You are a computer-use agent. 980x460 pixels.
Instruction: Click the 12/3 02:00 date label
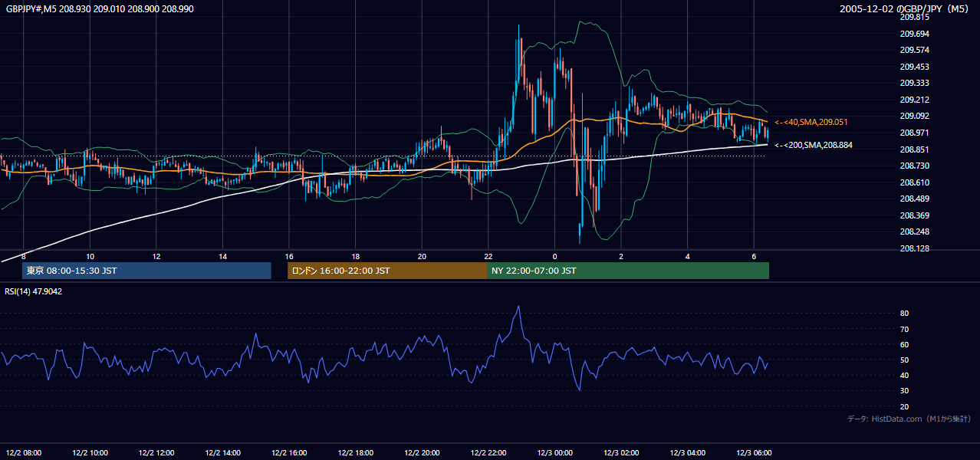click(621, 452)
